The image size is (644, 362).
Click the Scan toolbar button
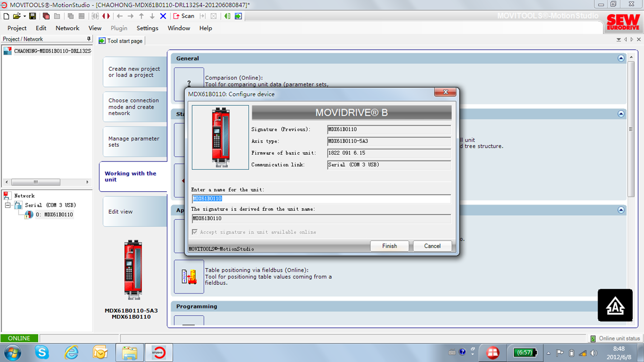(183, 16)
